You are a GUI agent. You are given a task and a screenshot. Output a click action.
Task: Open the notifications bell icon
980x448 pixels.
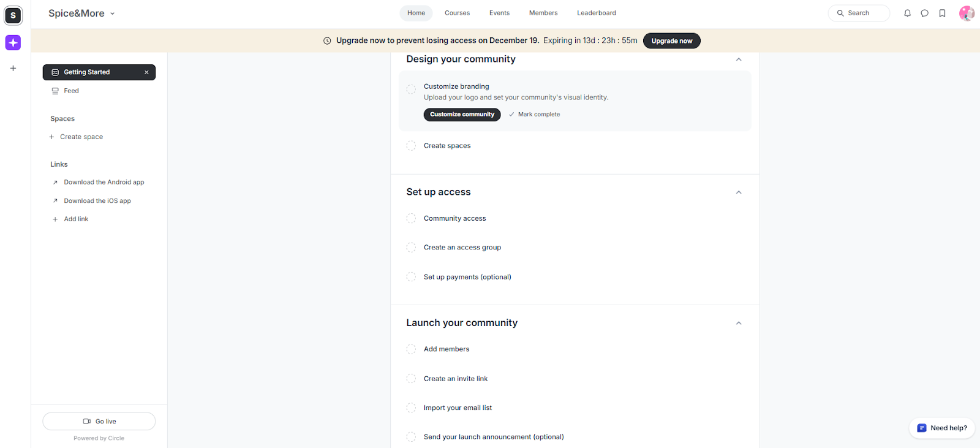coord(907,13)
